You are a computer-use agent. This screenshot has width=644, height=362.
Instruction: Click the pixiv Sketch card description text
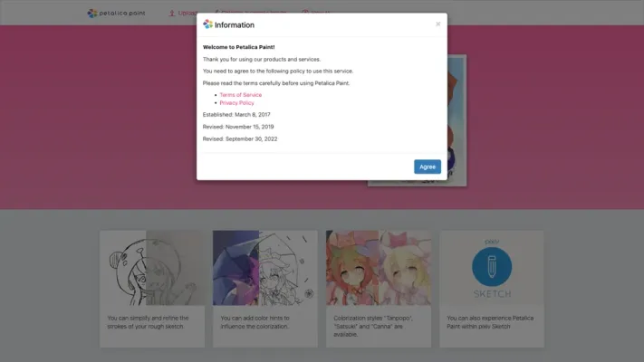492,322
